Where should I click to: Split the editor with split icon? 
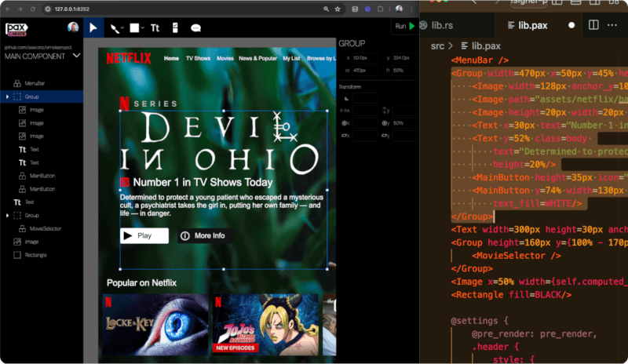tap(593, 25)
